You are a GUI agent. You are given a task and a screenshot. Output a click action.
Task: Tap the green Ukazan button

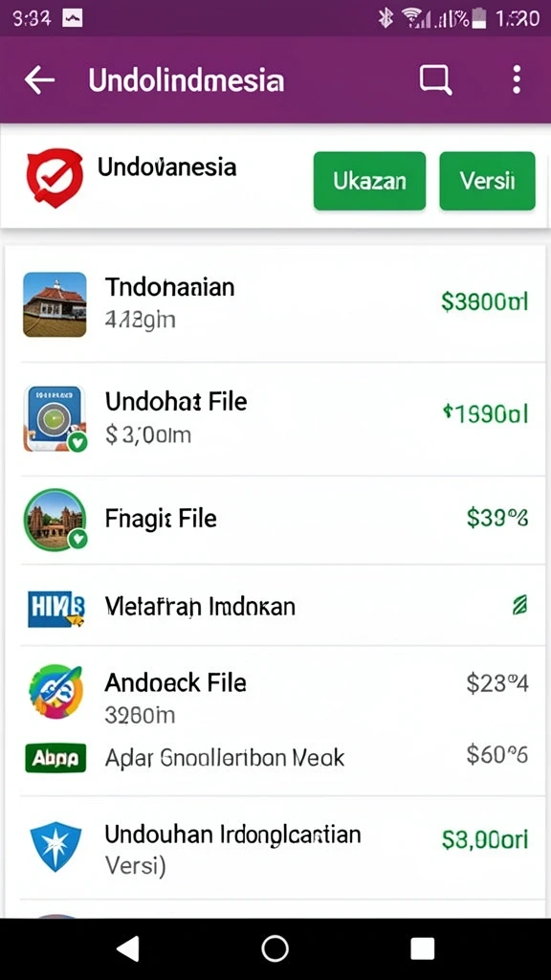click(x=369, y=181)
